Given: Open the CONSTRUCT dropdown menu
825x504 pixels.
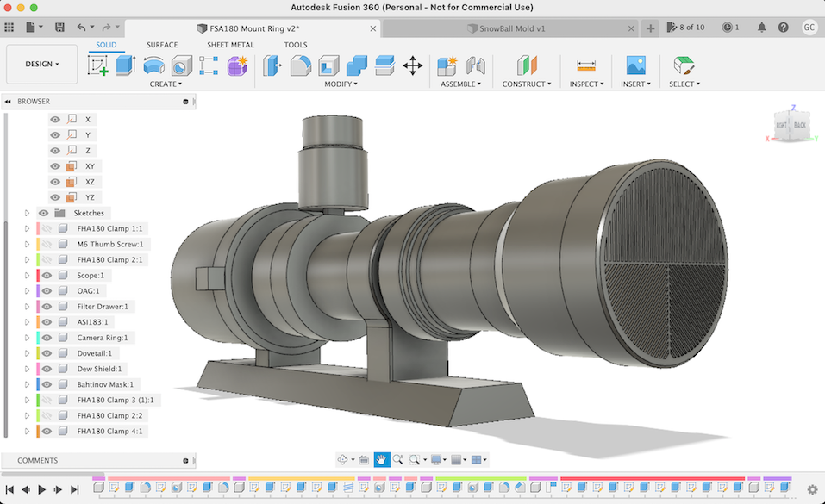Looking at the screenshot, I should [526, 84].
